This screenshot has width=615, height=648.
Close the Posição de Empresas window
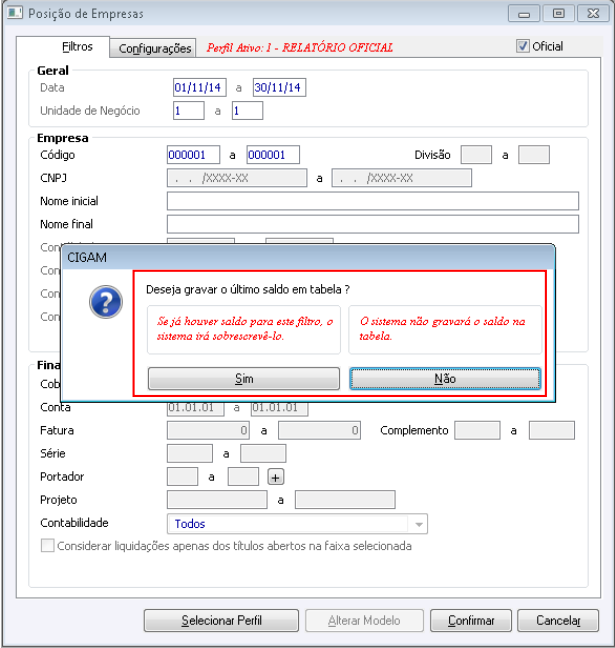click(593, 14)
